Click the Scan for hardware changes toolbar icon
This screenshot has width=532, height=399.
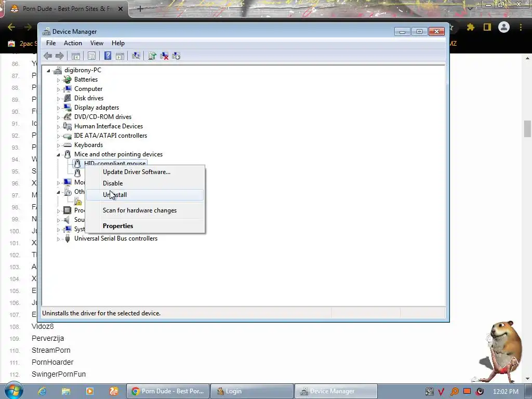pos(136,56)
